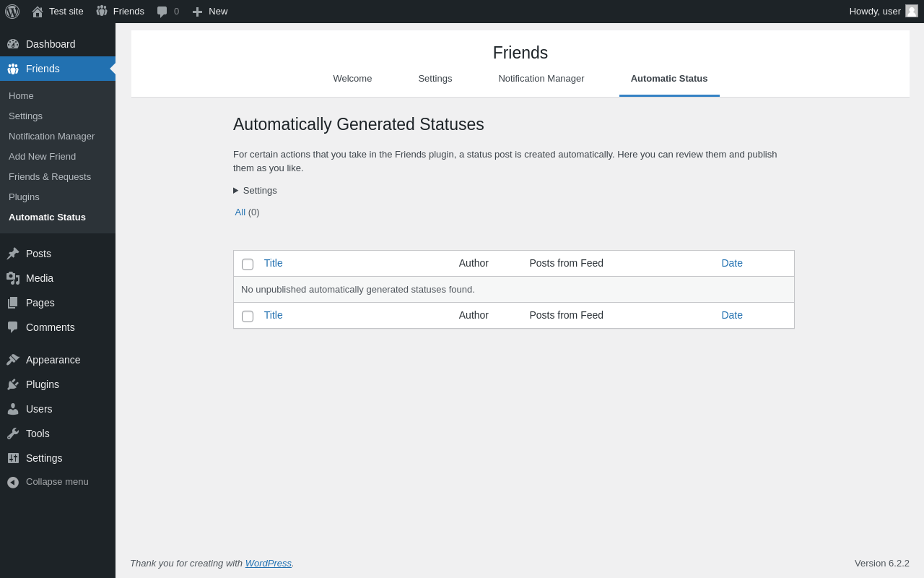
Task: Tick the select-all checkbox in table footer
Action: [248, 316]
